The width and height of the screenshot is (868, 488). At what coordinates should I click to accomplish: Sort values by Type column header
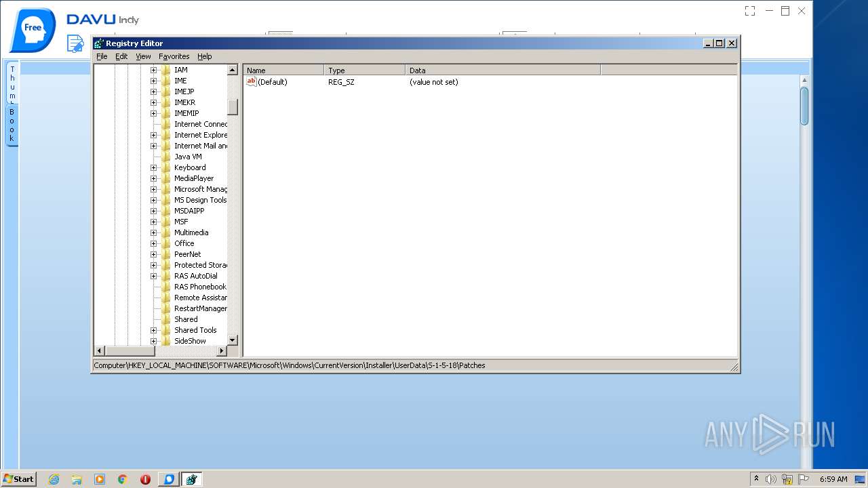(365, 70)
